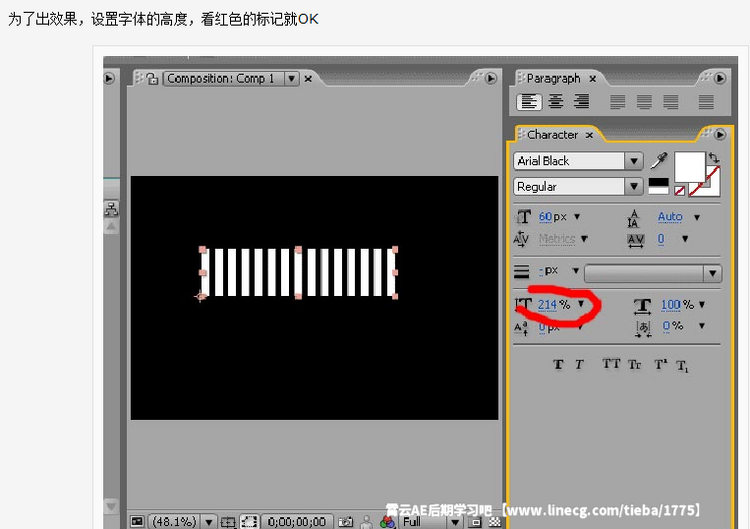Enable the Superscript text style
The image size is (750, 529).
pos(660,365)
